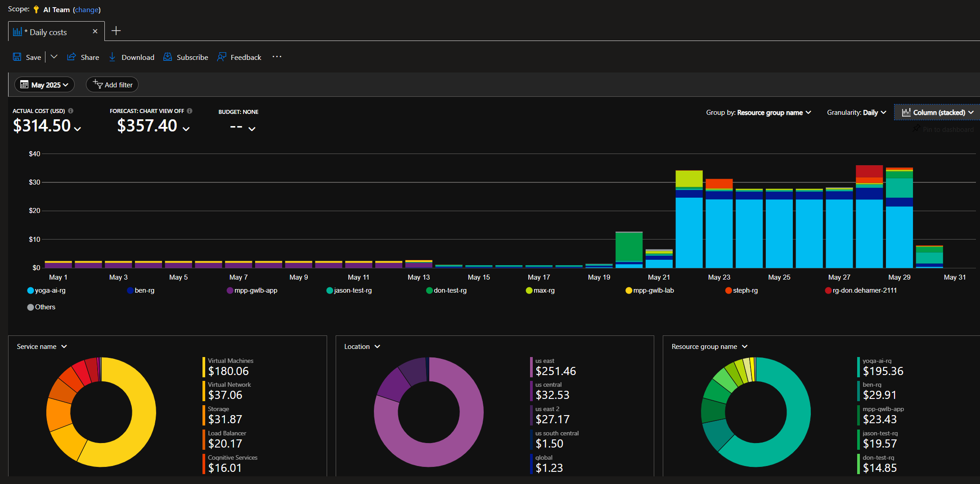Click the Subscribe icon
Viewport: 980px width, 484px height.
168,57
